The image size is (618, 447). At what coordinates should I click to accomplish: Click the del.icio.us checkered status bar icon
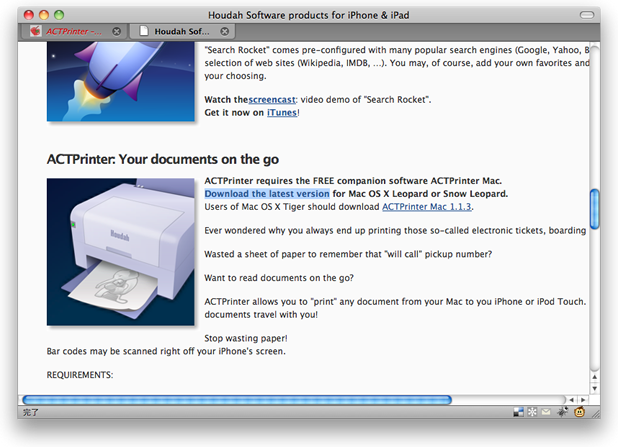tap(519, 412)
